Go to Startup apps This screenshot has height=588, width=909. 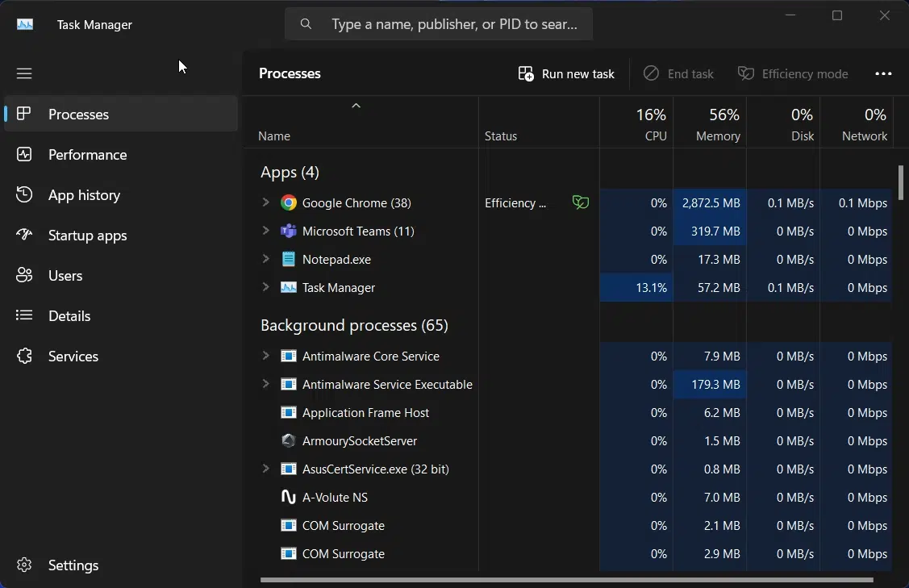pyautogui.click(x=88, y=236)
